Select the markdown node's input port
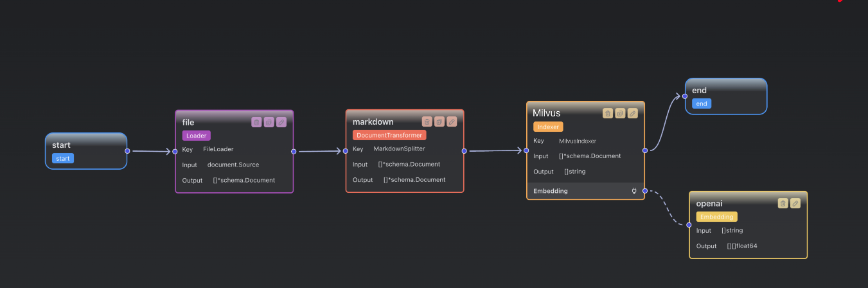Screen dimensions: 868x288 (x=346, y=151)
